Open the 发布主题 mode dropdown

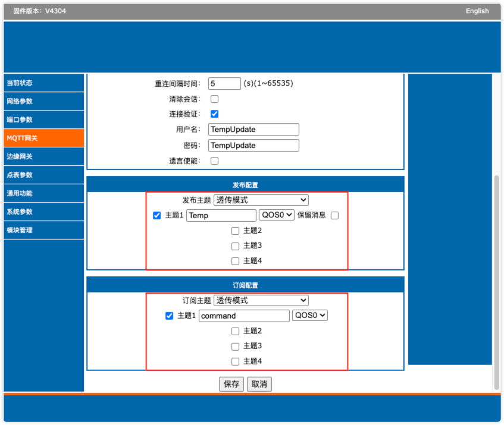pyautogui.click(x=261, y=200)
